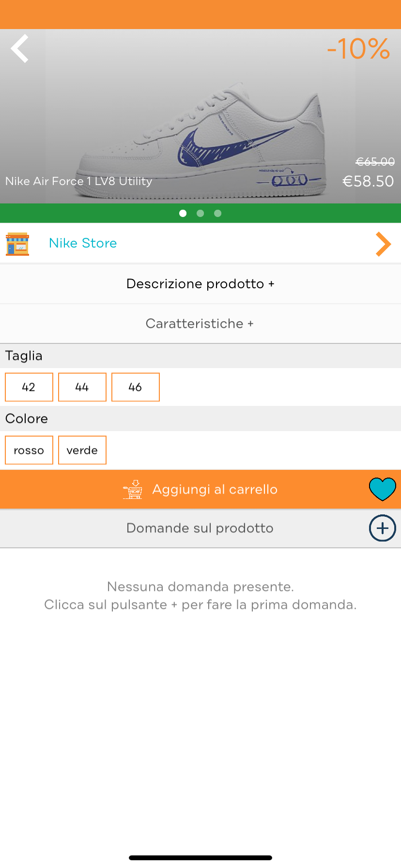
Task: Expand Descrizione prodotto section
Action: click(200, 284)
